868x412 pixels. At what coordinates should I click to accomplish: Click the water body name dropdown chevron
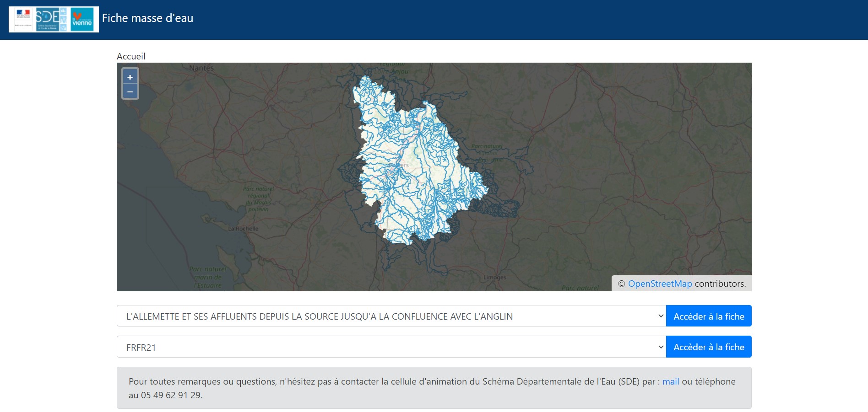point(660,316)
